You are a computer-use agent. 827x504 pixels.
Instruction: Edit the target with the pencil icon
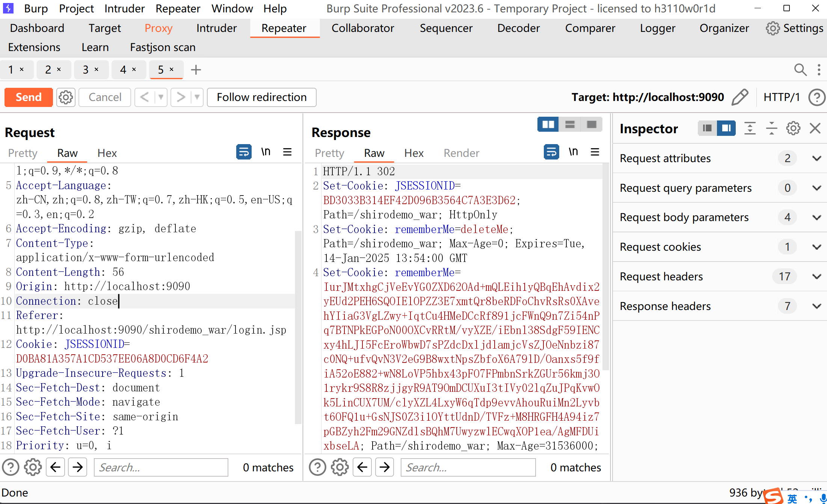(x=740, y=97)
